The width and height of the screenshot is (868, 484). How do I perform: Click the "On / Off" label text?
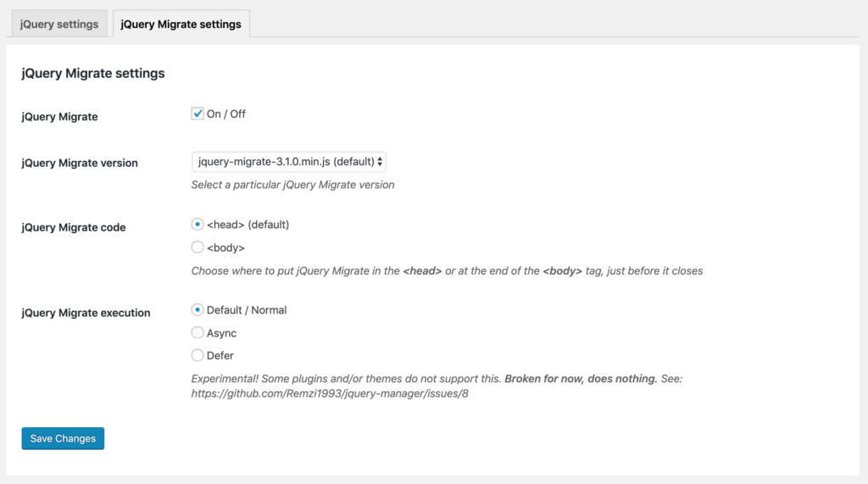click(x=225, y=114)
